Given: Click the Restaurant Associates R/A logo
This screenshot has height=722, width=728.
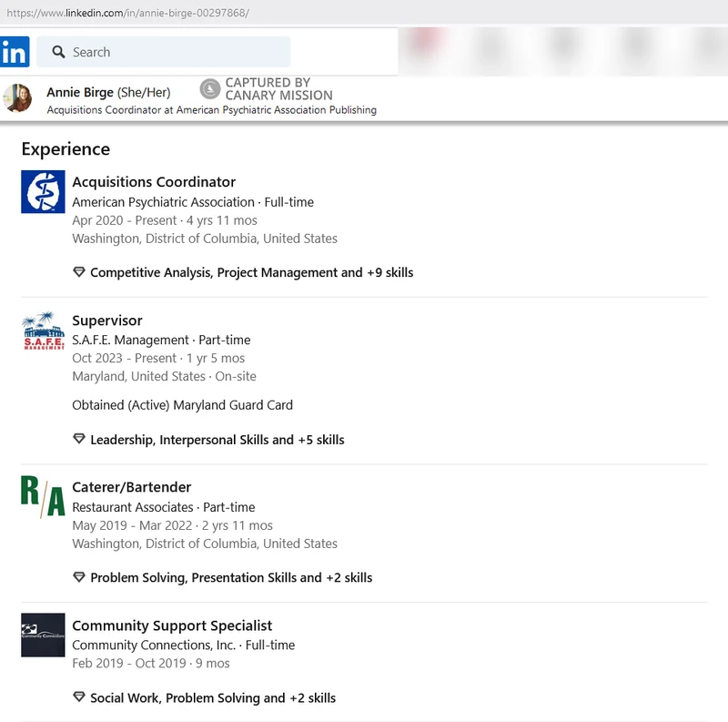Looking at the screenshot, I should (43, 497).
